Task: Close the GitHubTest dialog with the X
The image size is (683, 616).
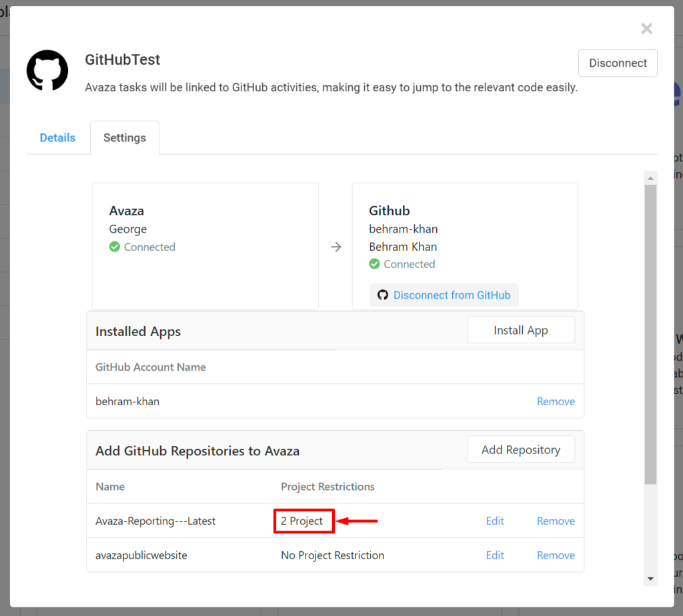Action: 646,29
